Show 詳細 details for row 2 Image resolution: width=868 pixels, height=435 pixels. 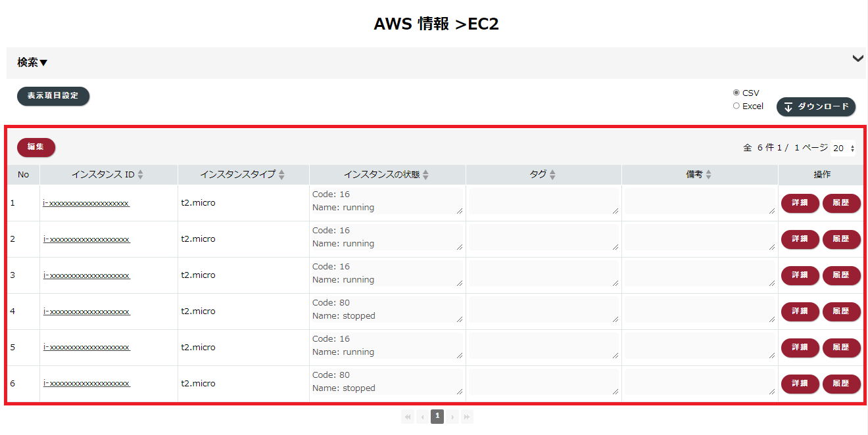pyautogui.click(x=800, y=239)
